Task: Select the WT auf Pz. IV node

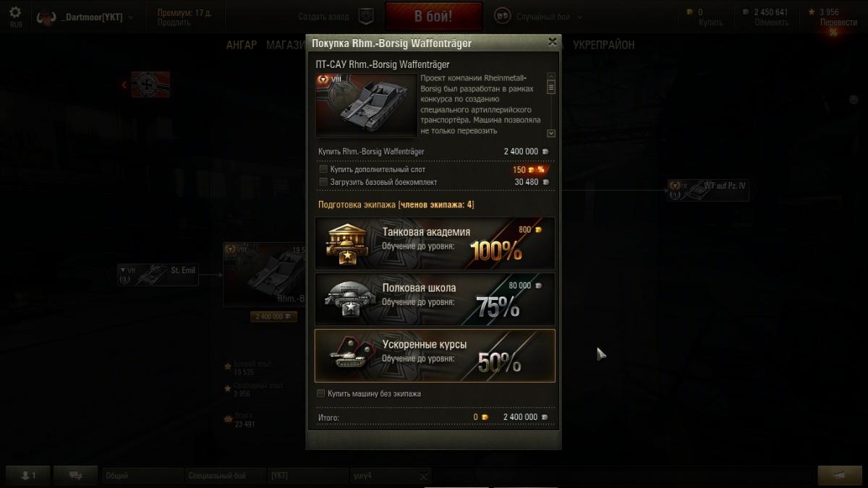Action: [708, 190]
